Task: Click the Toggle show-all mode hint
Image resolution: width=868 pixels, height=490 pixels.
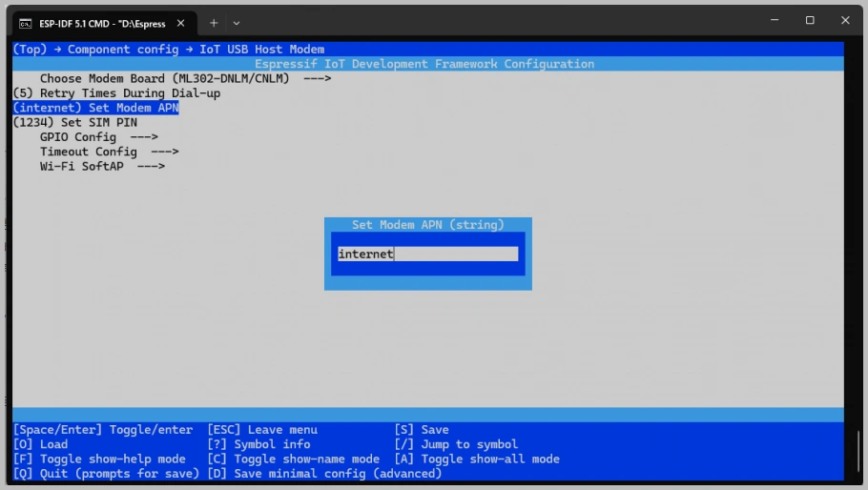Action: 477,459
